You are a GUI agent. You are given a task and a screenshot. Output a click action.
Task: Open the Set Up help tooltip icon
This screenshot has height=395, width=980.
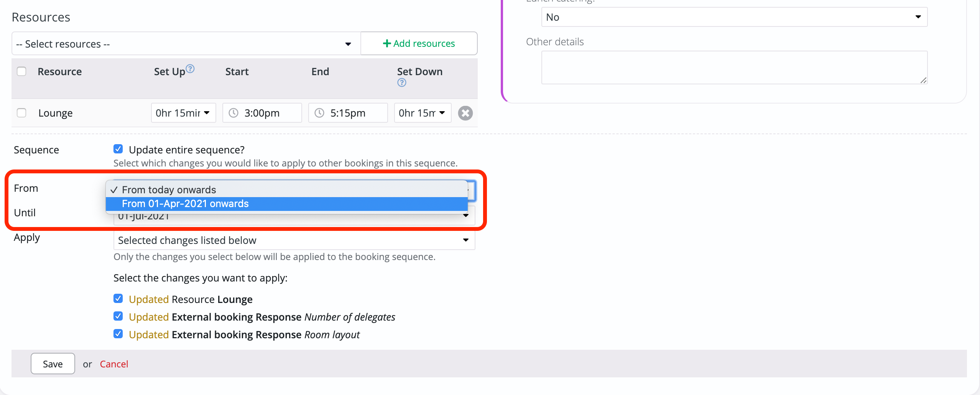tap(191, 68)
